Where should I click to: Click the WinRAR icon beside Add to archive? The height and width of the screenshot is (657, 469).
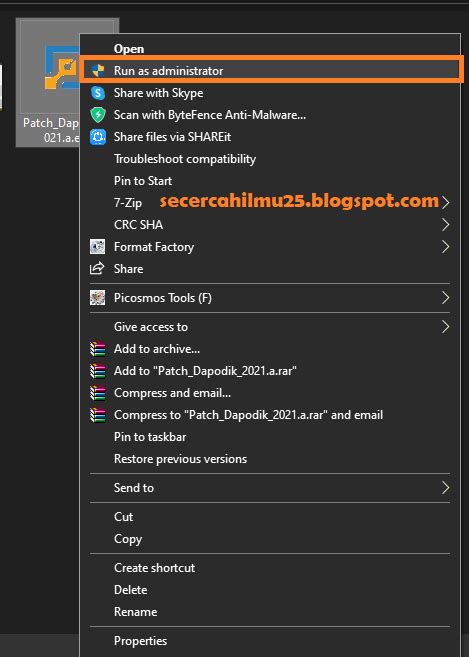[98, 349]
